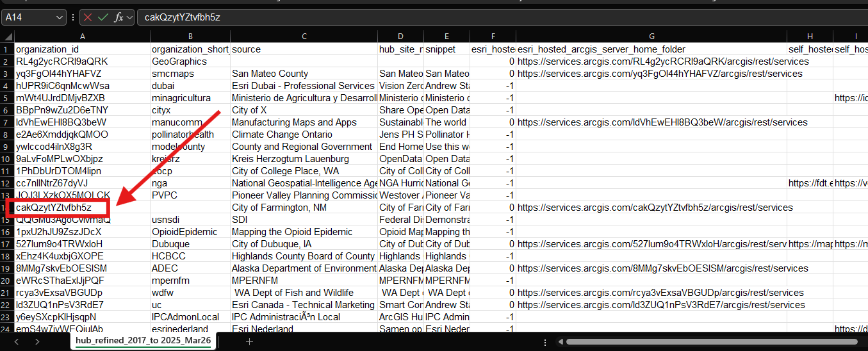
Task: Select column B header
Action: pos(190,37)
